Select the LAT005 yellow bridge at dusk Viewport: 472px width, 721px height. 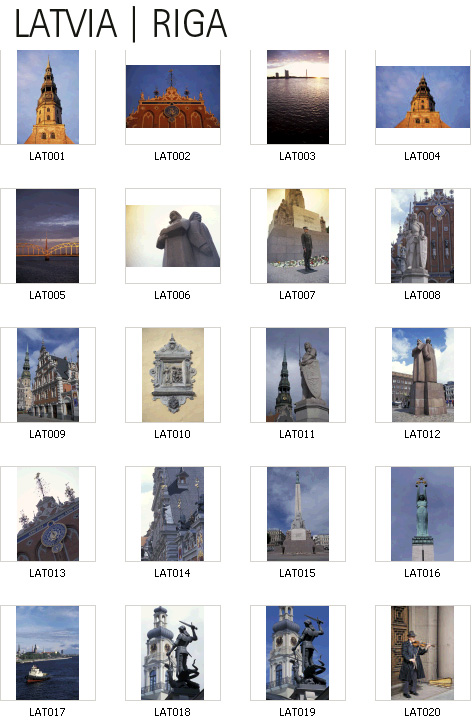(47, 236)
